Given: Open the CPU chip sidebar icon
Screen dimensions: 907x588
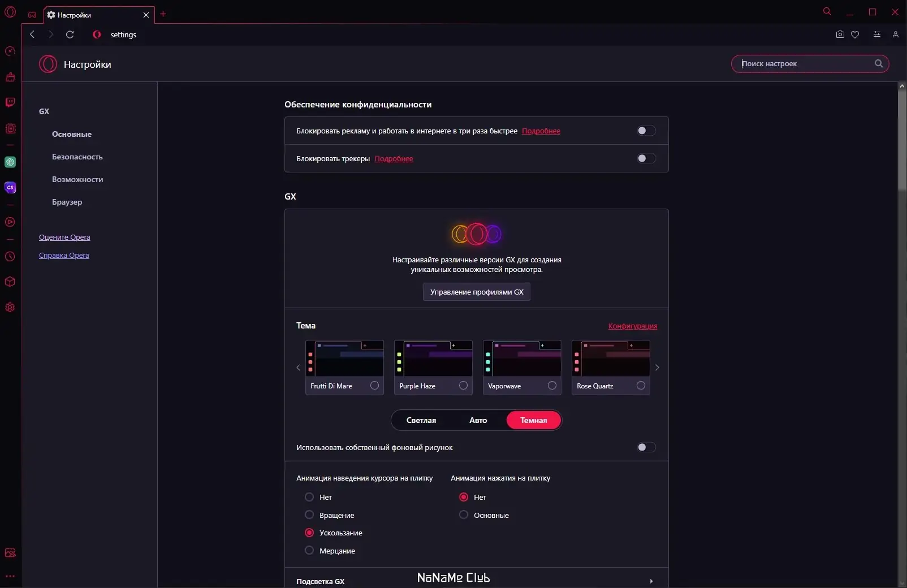Looking at the screenshot, I should tap(10, 128).
